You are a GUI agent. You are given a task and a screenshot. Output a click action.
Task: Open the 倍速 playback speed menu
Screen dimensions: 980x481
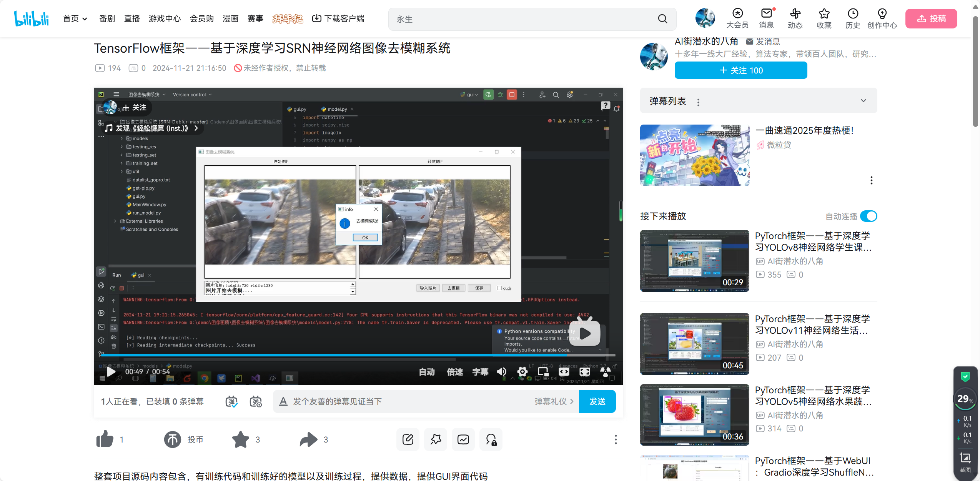pos(454,371)
